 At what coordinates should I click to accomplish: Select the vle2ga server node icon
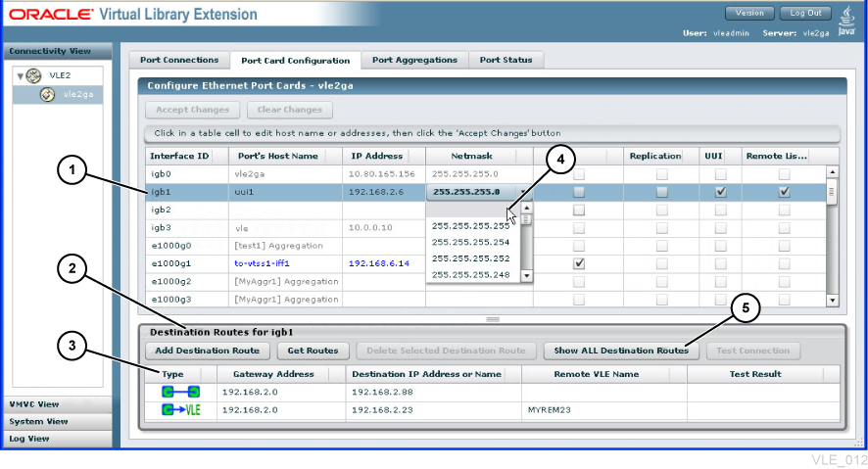click(x=48, y=95)
